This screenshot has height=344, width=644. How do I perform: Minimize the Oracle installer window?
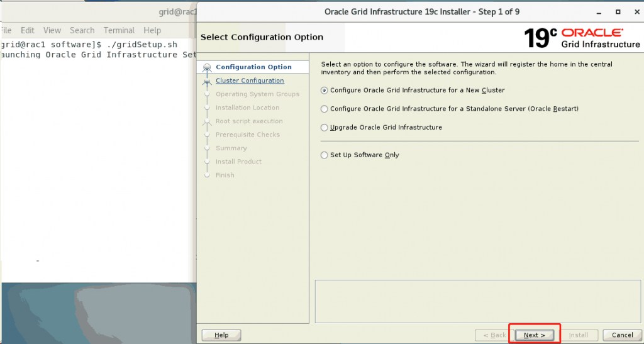[599, 13]
